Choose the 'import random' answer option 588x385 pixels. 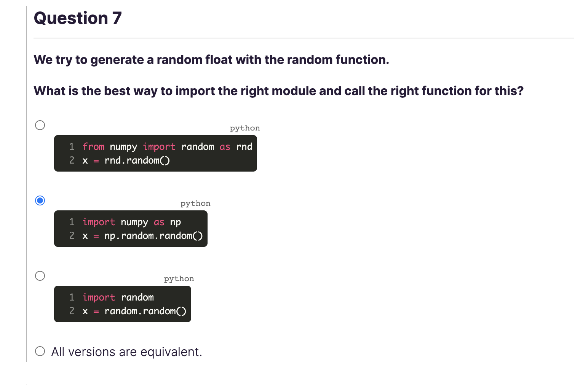click(40, 275)
